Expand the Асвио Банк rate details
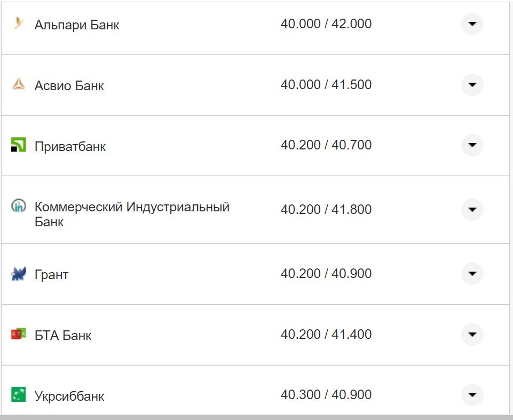This screenshot has width=513, height=420. point(472,85)
